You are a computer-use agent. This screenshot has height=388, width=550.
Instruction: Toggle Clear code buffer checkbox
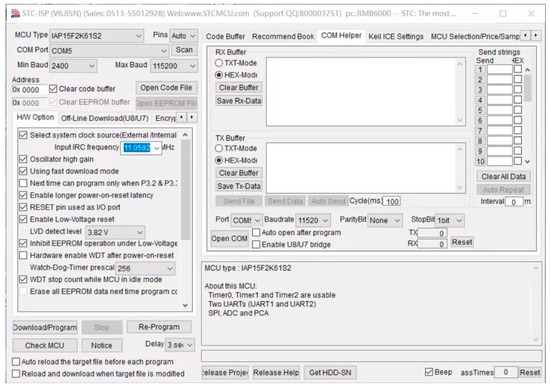pyautogui.click(x=53, y=89)
